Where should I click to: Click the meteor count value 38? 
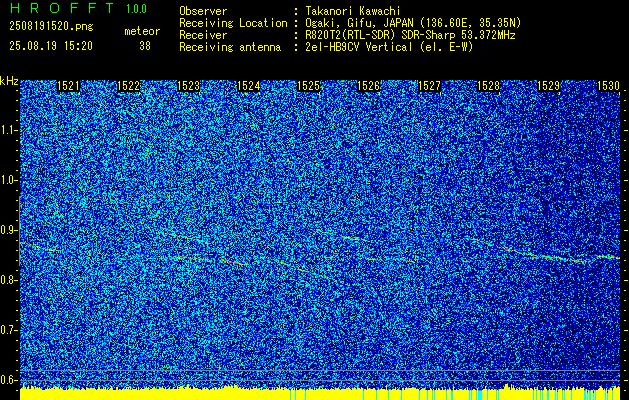tap(145, 46)
